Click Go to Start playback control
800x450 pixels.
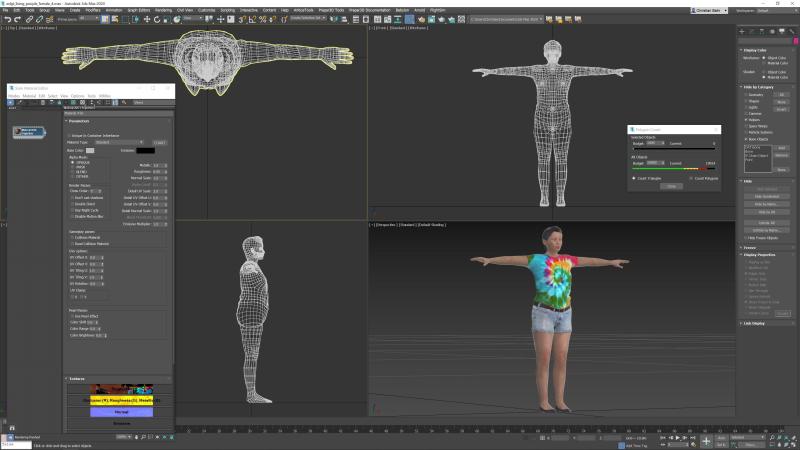(663, 438)
